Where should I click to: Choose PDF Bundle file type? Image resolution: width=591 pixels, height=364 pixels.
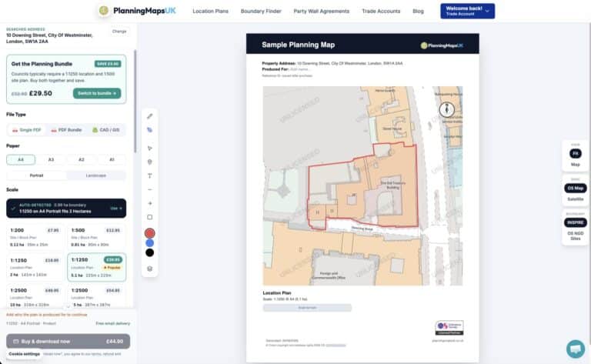pyautogui.click(x=66, y=130)
